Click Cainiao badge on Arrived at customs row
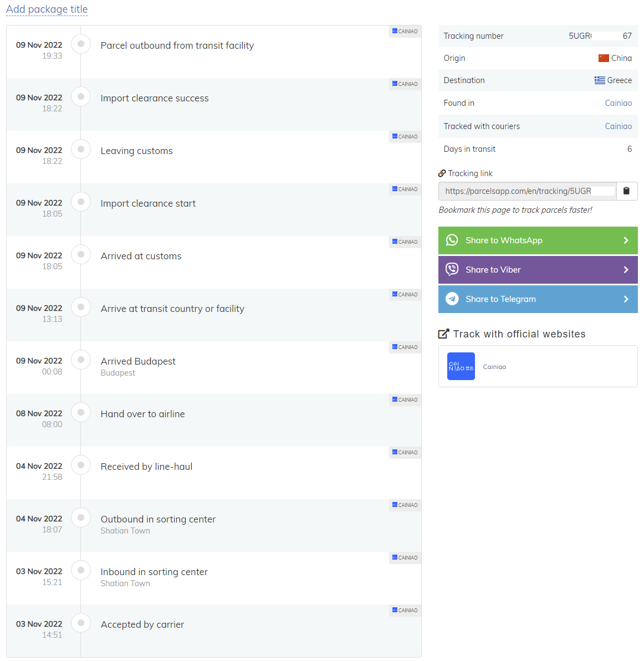Screen dimensions: 644x661 tap(405, 242)
